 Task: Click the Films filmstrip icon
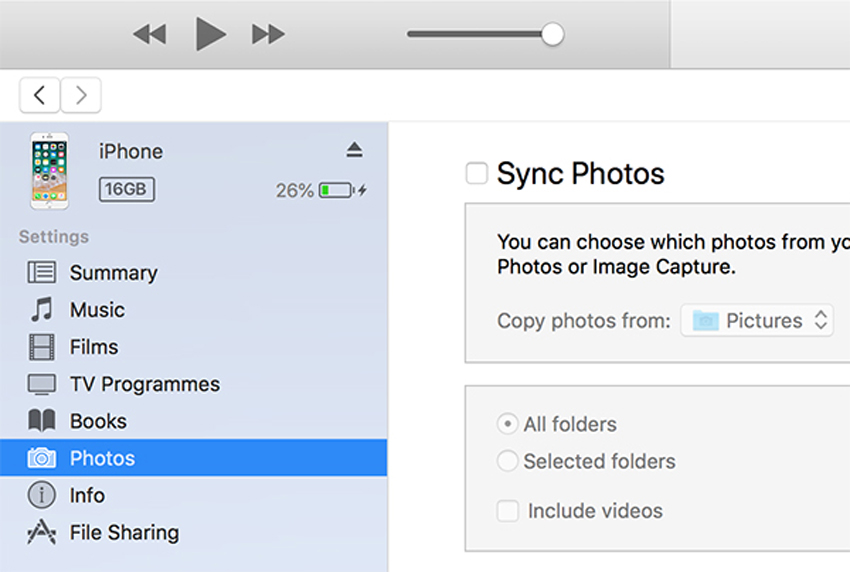pyautogui.click(x=42, y=347)
